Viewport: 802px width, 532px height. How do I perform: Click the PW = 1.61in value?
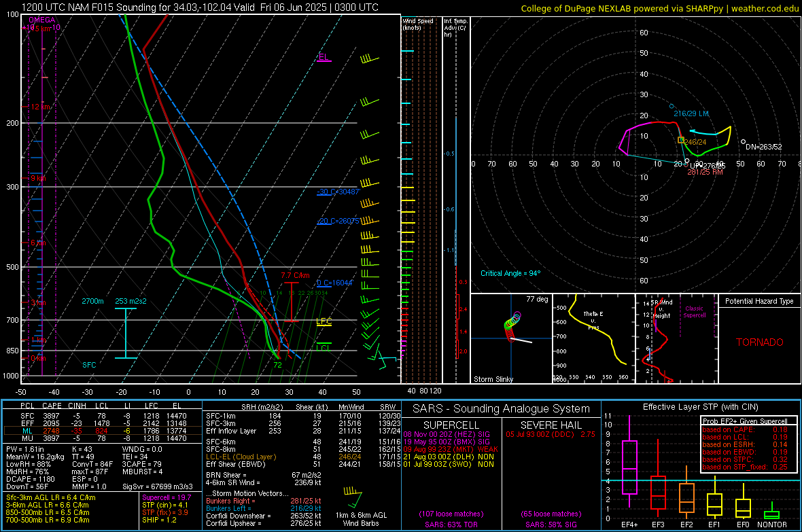pyautogui.click(x=25, y=449)
